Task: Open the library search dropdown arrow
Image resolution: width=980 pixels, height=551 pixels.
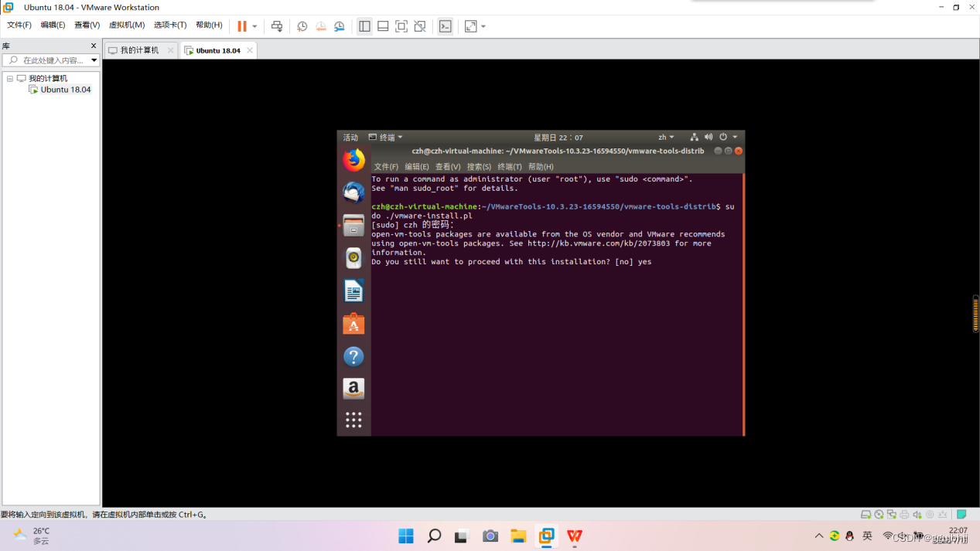Action: [94, 60]
